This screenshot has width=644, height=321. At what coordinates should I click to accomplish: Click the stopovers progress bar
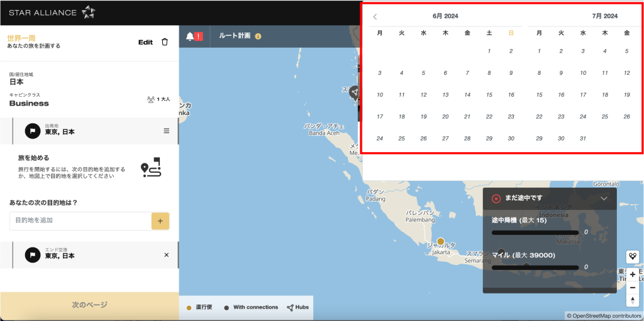[x=535, y=233]
